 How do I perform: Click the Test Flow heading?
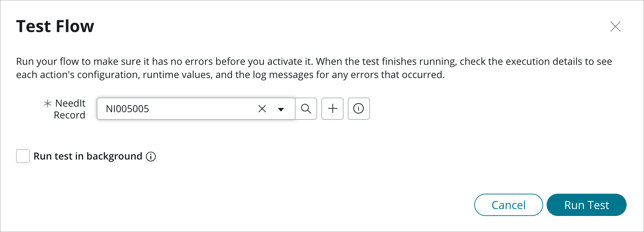pyautogui.click(x=55, y=26)
